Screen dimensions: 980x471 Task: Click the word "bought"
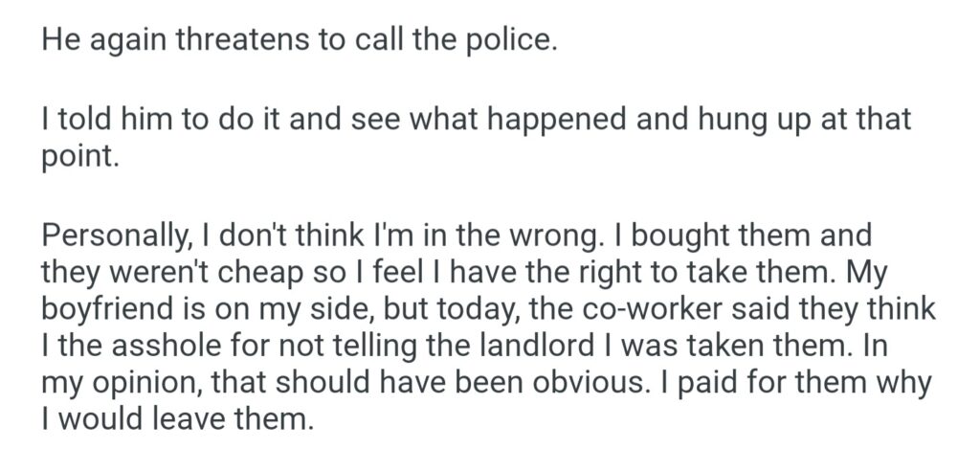pos(657,236)
